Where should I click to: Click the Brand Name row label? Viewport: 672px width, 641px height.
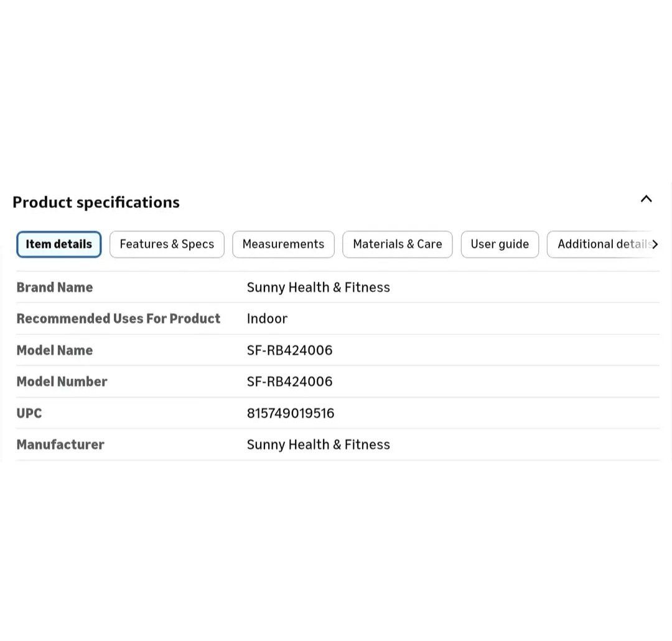coord(55,287)
